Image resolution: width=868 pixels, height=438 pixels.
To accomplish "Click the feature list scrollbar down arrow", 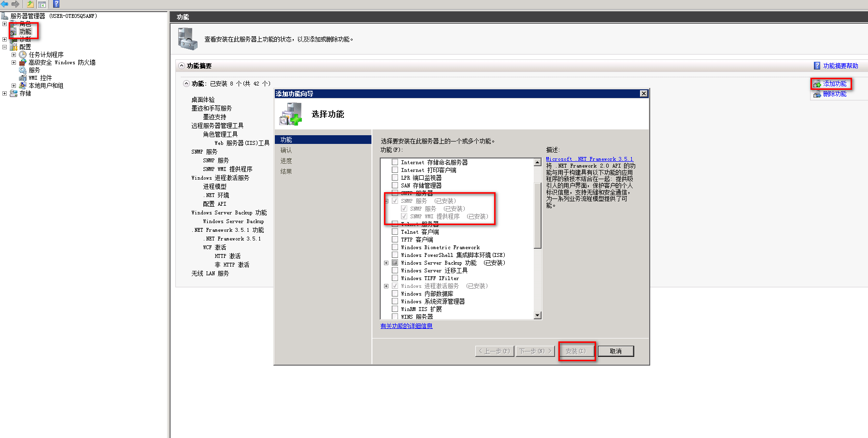I will tap(538, 315).
